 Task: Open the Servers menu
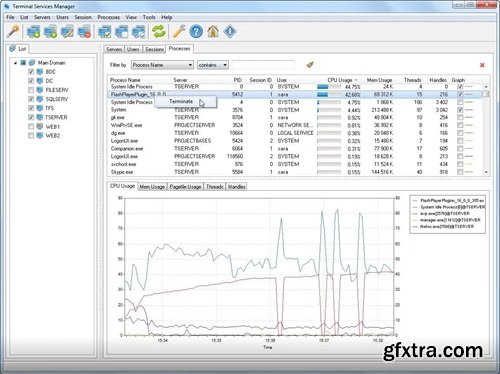tap(42, 17)
